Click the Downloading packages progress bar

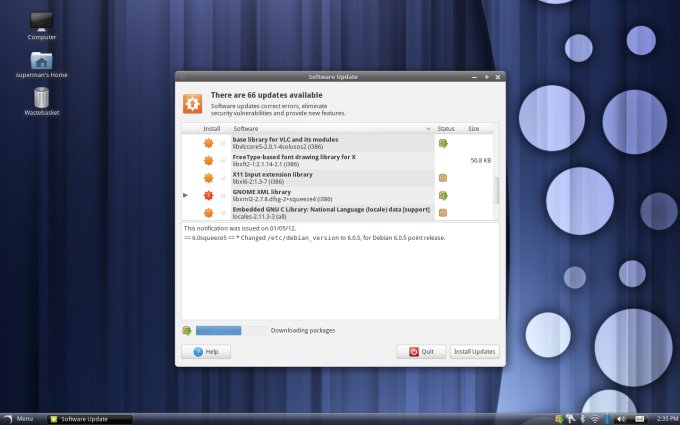tap(231, 330)
